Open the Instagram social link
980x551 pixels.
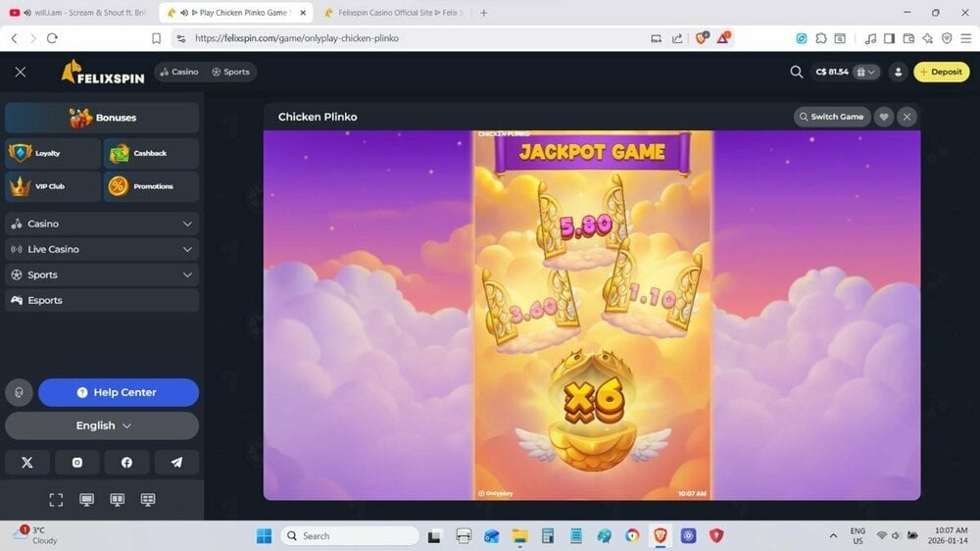77,463
